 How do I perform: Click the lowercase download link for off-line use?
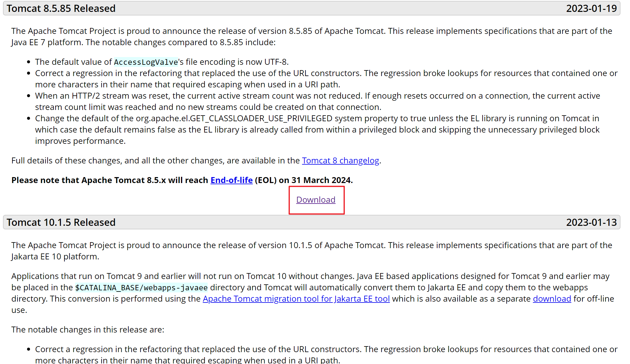[x=552, y=299]
